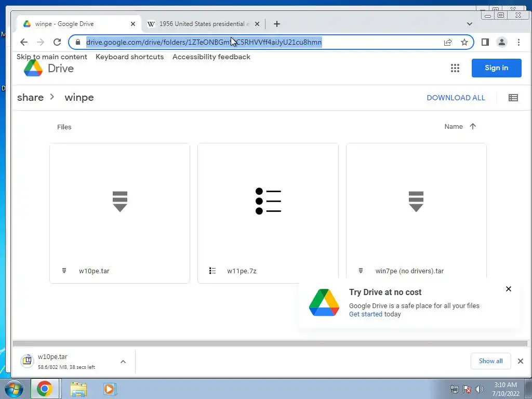
Task: Click the network tray icon
Action: click(x=454, y=389)
